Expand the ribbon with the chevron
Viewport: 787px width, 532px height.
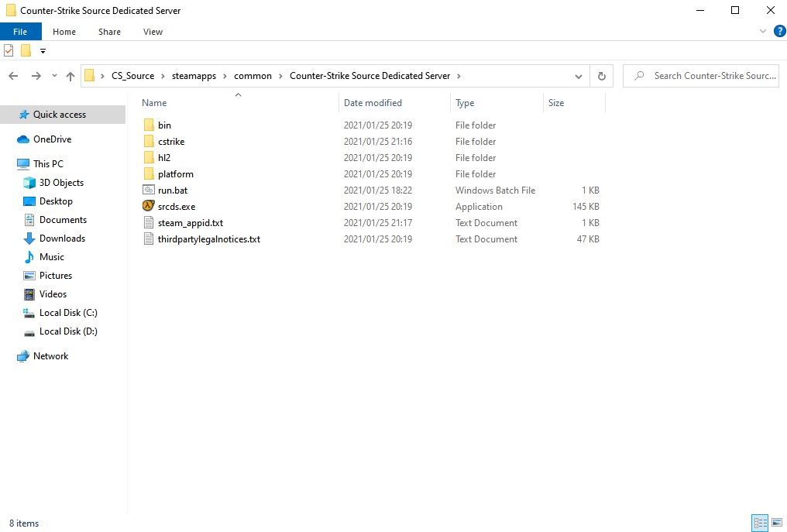pos(763,31)
